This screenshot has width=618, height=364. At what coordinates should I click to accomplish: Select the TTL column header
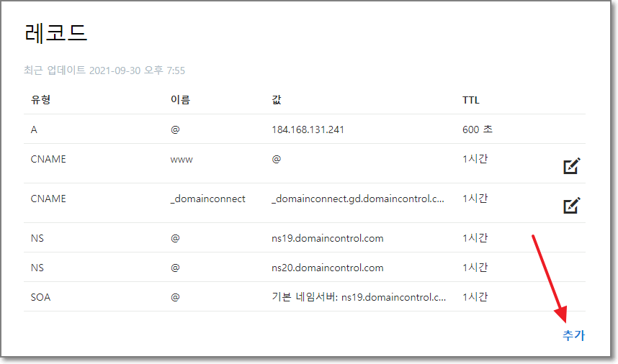(x=470, y=100)
